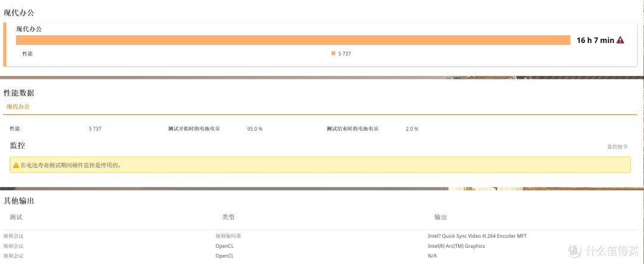Click the 5 737 value in performance data row
644x264 pixels.
point(95,128)
